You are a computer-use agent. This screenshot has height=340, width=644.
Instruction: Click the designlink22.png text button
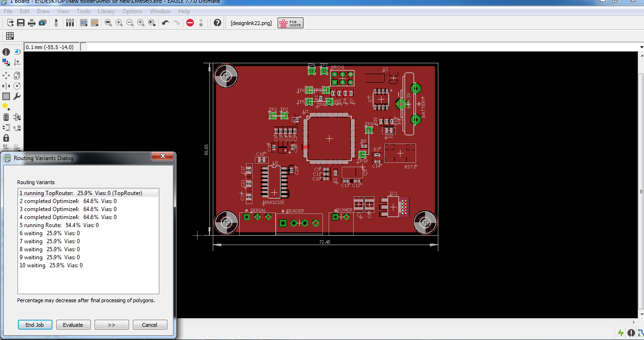(251, 23)
